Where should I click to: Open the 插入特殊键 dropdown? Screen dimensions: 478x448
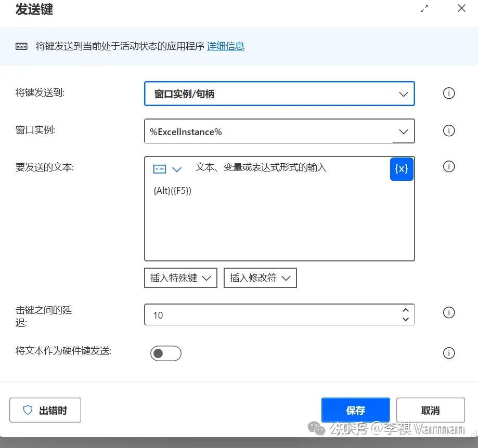click(180, 278)
